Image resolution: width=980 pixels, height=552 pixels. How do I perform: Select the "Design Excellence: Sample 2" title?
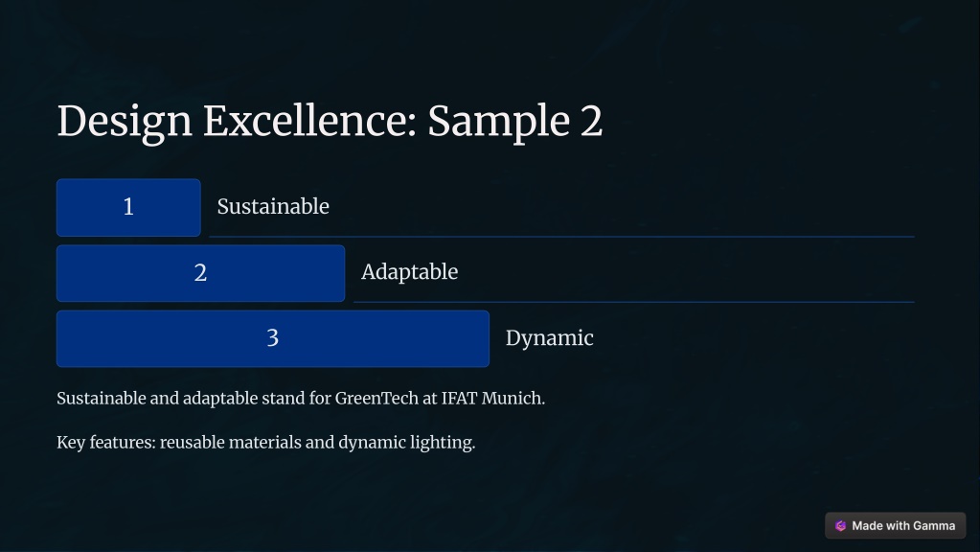[330, 122]
